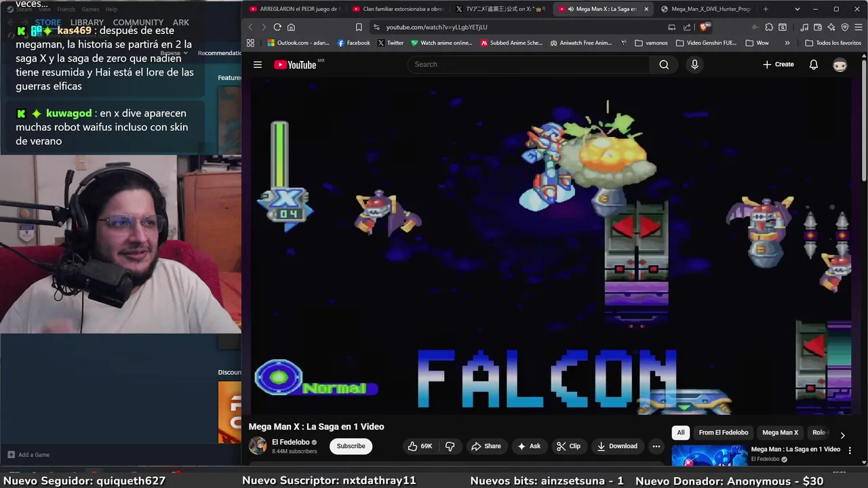The image size is (868, 488).
Task: Open browser main menu at toolbar end
Action: (x=859, y=27)
